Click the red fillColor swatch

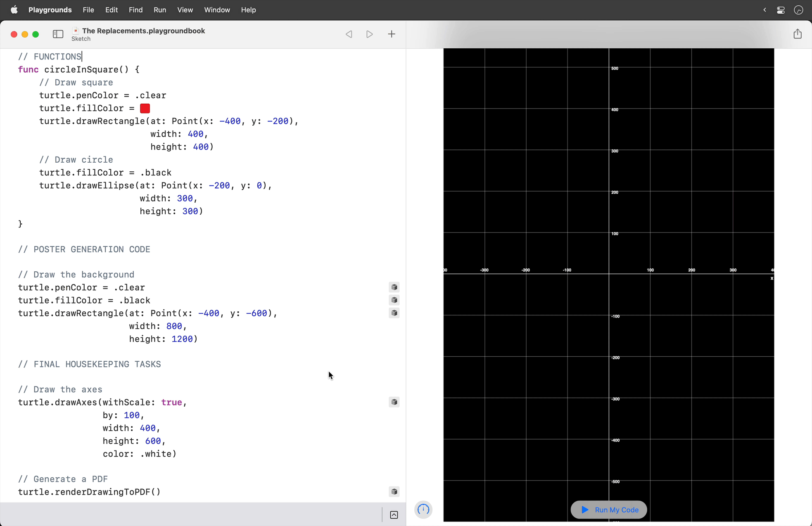point(145,109)
